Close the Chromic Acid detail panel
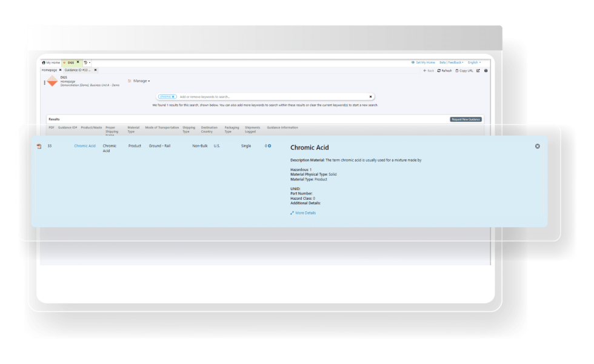 (x=538, y=145)
